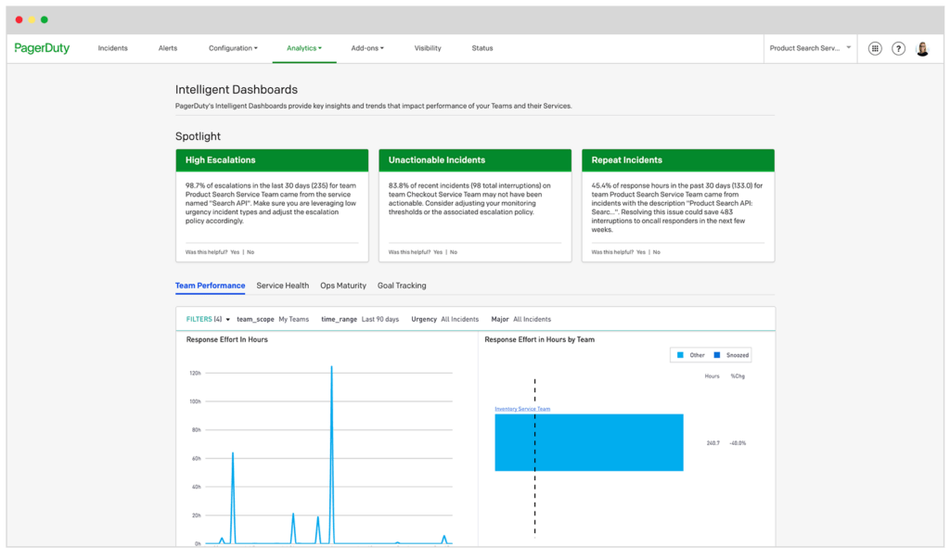Open the Incidents menu item

(x=112, y=48)
